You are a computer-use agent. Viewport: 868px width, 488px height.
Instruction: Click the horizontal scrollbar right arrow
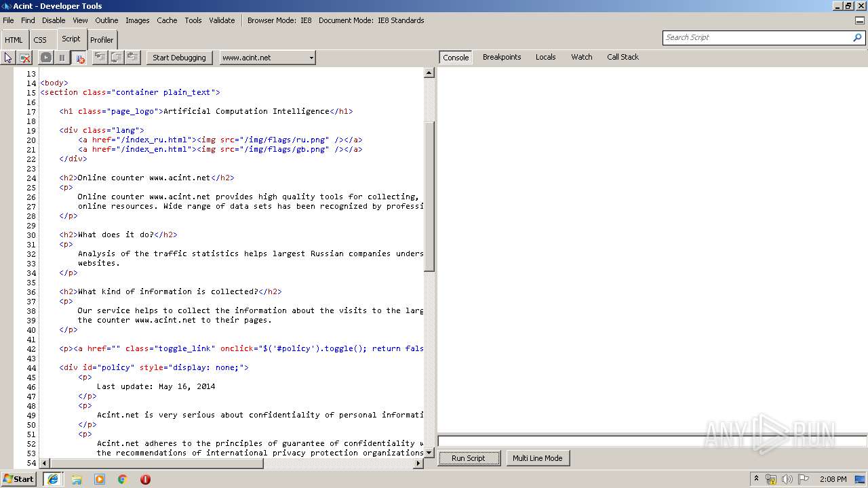point(418,464)
